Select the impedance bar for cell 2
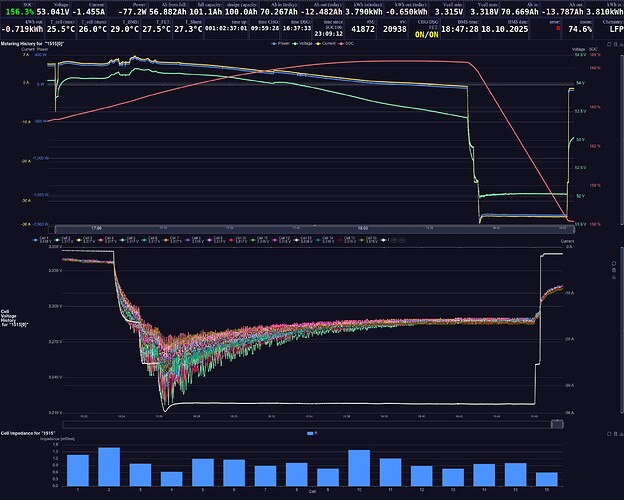The height and width of the screenshot is (500, 624). (x=109, y=465)
